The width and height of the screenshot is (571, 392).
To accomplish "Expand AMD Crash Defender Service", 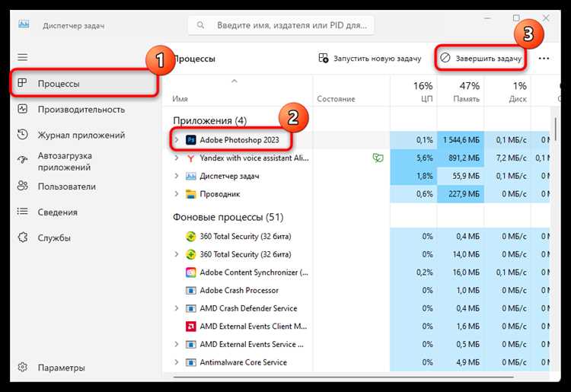I will click(x=177, y=308).
